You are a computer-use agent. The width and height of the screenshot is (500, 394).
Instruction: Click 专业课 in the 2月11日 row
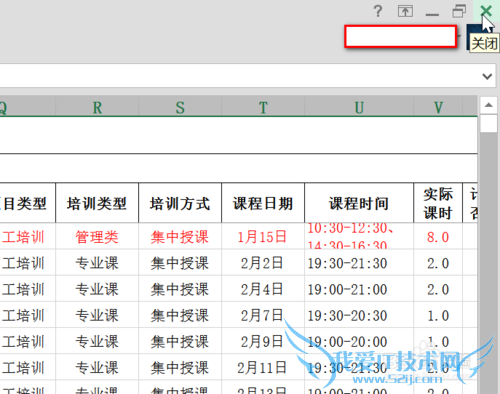coord(97,367)
